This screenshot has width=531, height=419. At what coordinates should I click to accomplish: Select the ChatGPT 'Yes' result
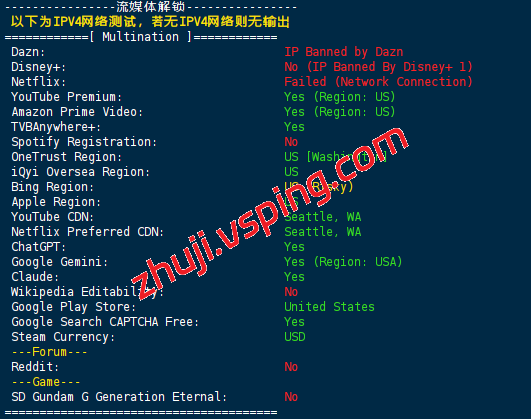click(x=294, y=247)
